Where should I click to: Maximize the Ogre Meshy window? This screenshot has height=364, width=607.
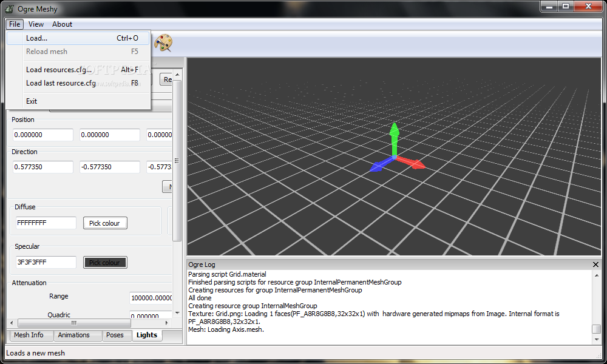[x=566, y=7]
